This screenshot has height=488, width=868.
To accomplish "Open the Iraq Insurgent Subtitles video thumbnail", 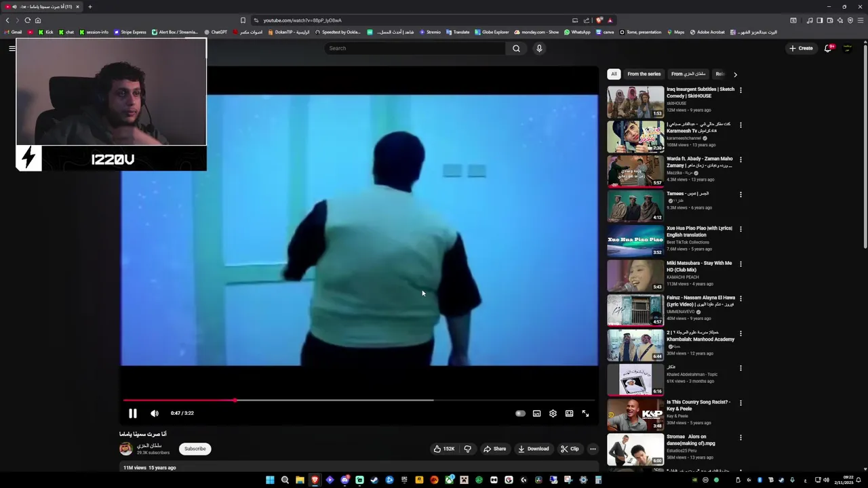I will 635,102.
